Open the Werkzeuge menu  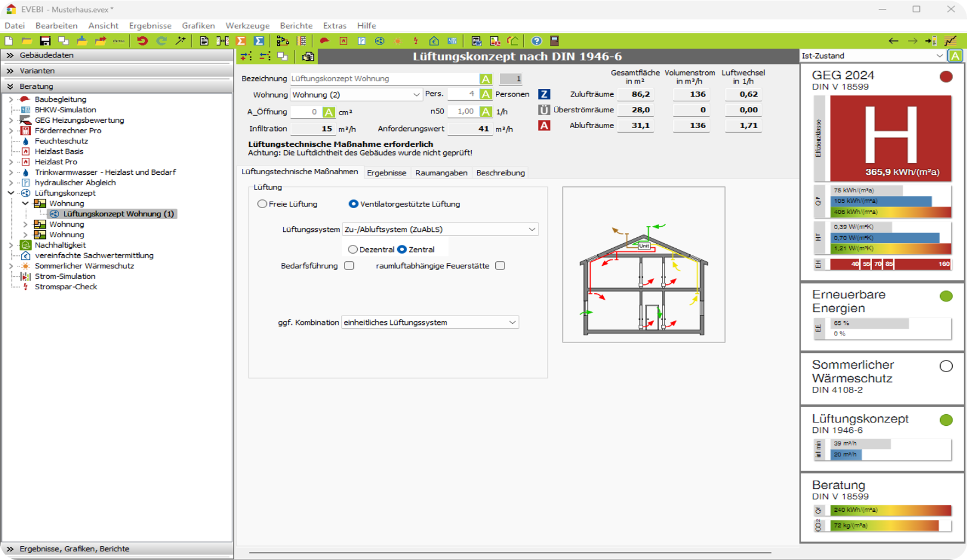247,26
